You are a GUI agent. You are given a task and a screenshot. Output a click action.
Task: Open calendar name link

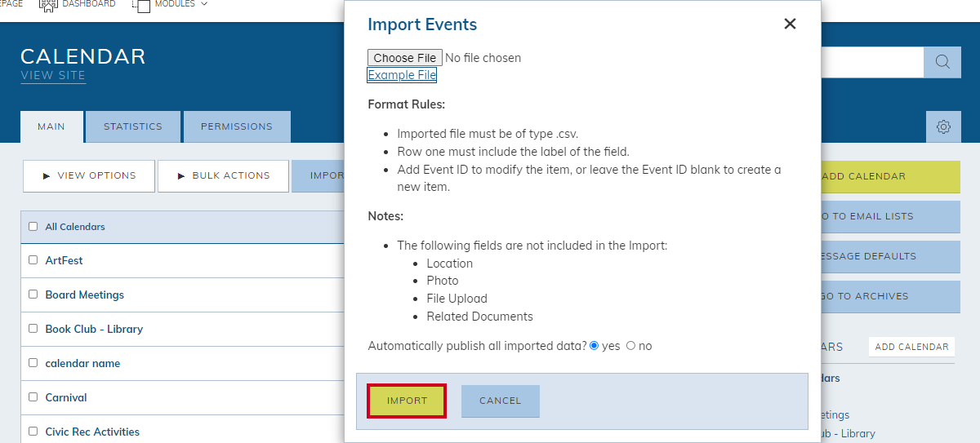[x=82, y=363]
